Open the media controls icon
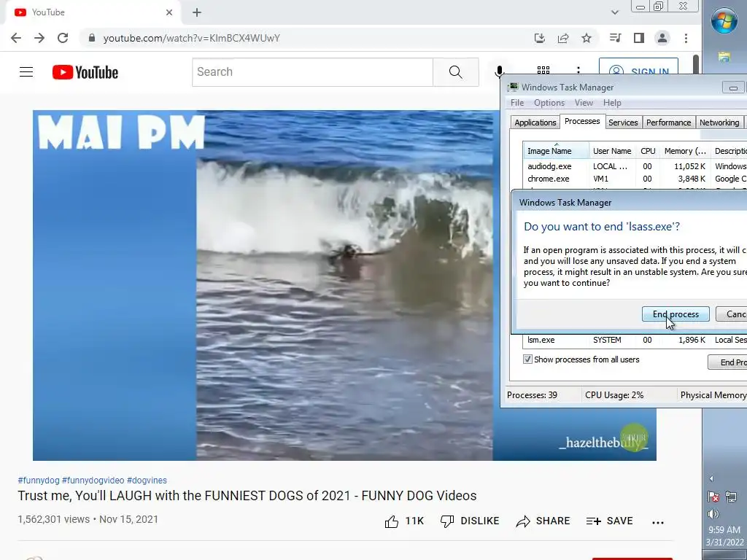747x560 pixels. coord(615,38)
